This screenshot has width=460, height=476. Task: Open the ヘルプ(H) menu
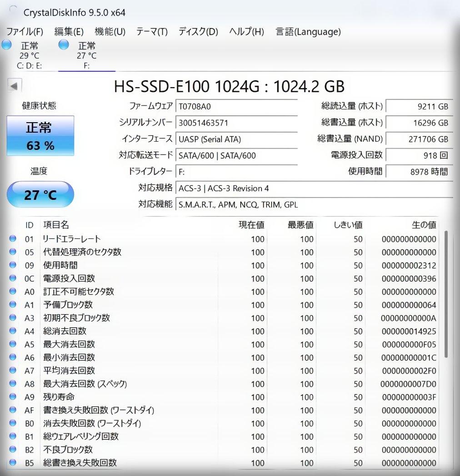[x=246, y=32]
